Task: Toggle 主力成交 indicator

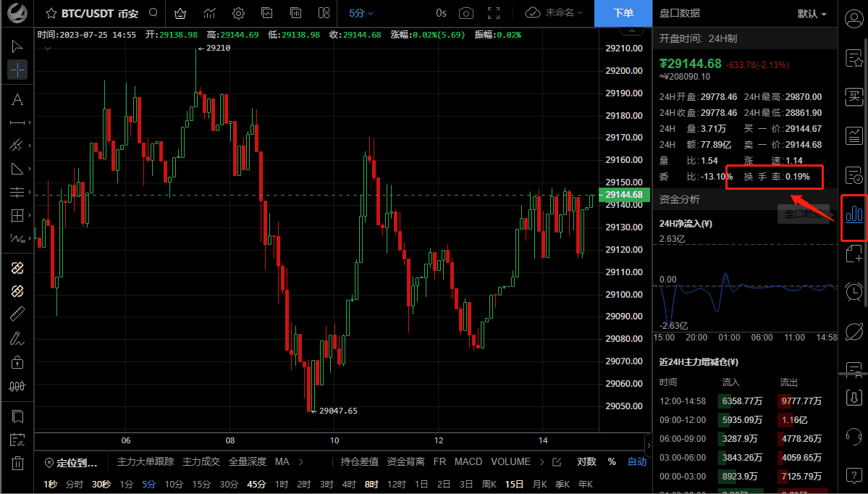Action: [x=201, y=462]
